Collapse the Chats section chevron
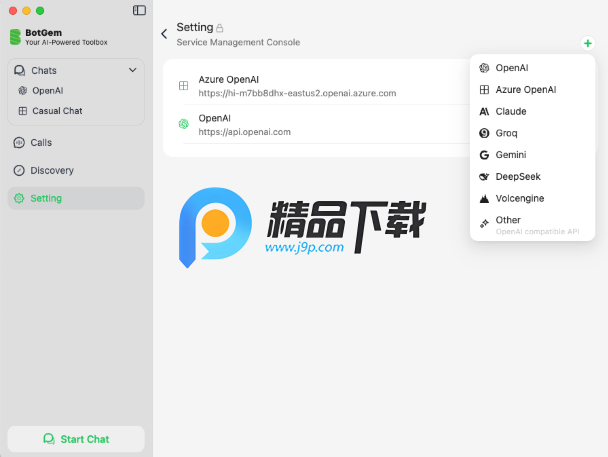Viewport: 608px width, 457px height. click(133, 70)
